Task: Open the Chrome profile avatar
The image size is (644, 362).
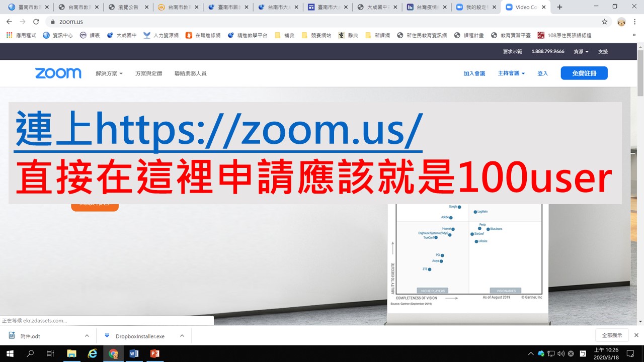Action: point(621,22)
